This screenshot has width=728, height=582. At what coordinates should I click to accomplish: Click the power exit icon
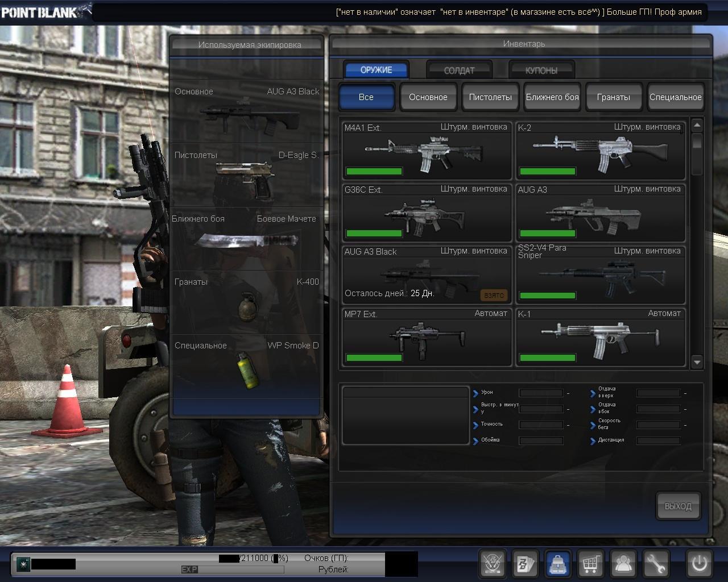699,564
